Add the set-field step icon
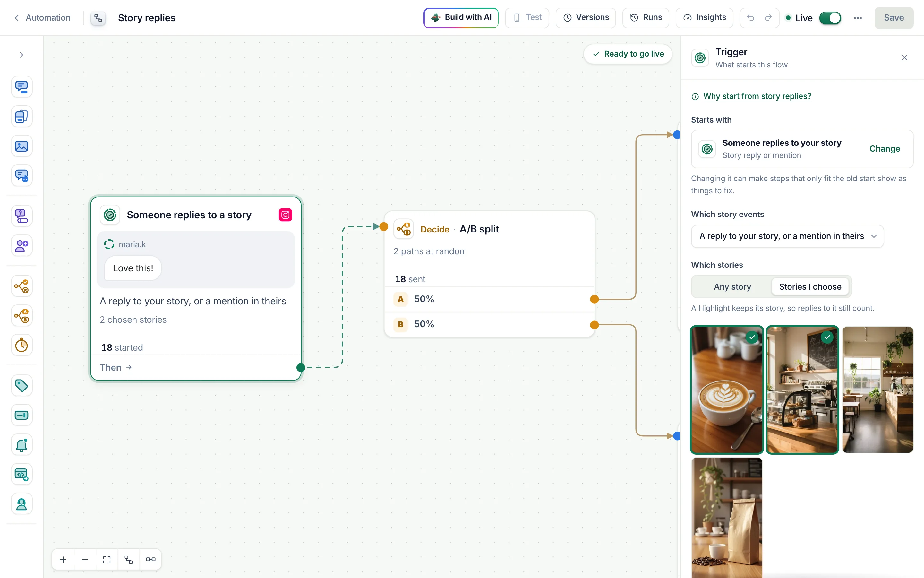 pos(21,415)
